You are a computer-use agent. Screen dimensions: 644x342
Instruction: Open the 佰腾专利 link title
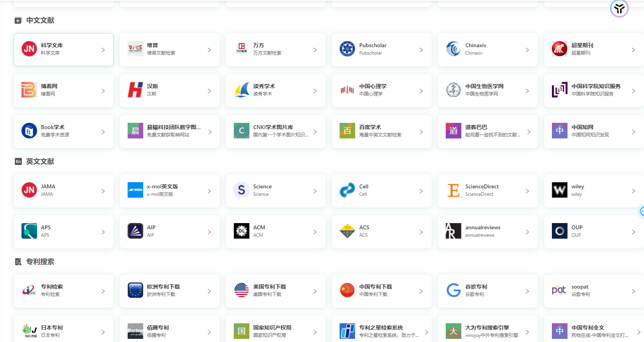pyautogui.click(x=158, y=328)
